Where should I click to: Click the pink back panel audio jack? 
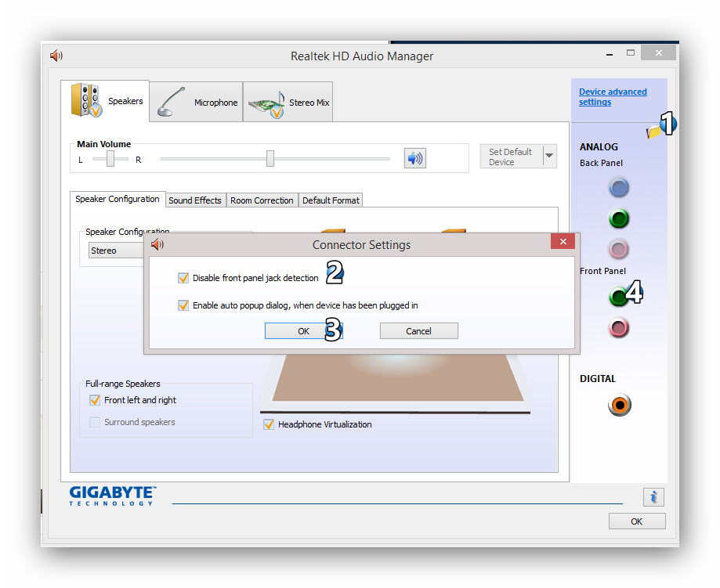(x=618, y=249)
